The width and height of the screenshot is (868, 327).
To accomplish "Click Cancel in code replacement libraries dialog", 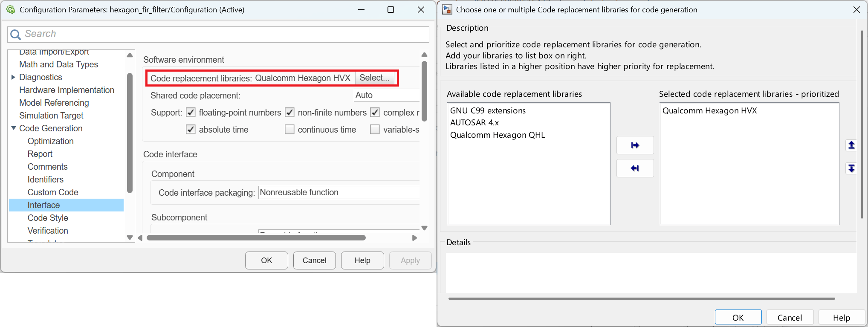I will tap(790, 318).
